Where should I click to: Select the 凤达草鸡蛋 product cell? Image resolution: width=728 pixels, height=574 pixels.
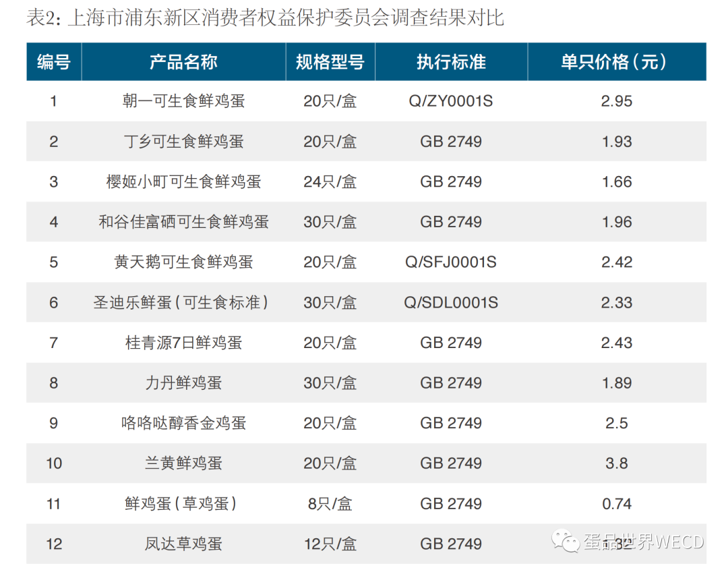183,544
